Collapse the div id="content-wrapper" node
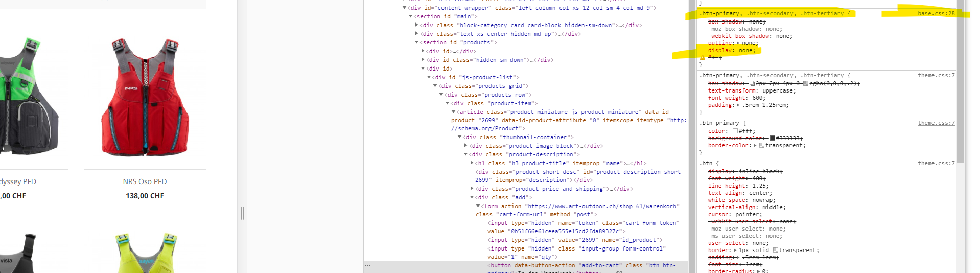 tap(404, 8)
